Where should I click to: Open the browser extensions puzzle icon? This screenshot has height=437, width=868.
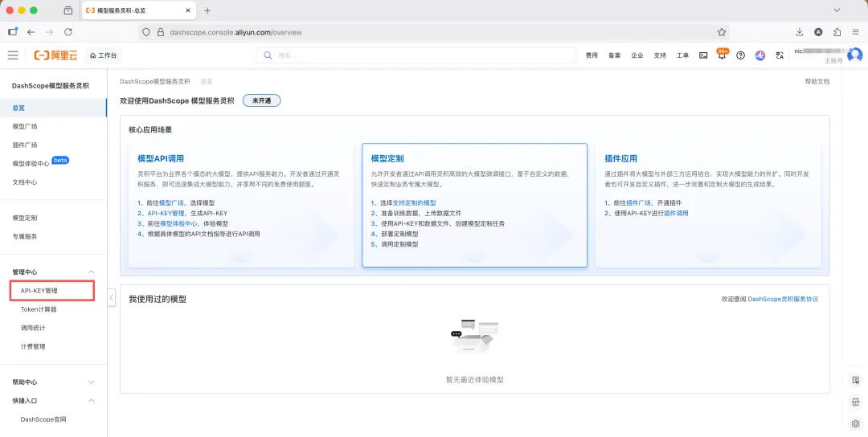pyautogui.click(x=837, y=32)
